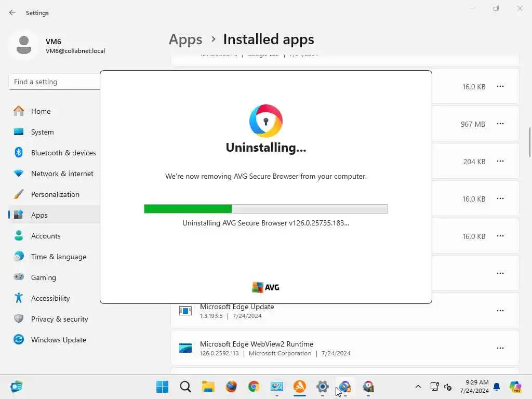Image resolution: width=532 pixels, height=399 pixels.
Task: Launch Firefox from taskbar
Action: point(231,387)
